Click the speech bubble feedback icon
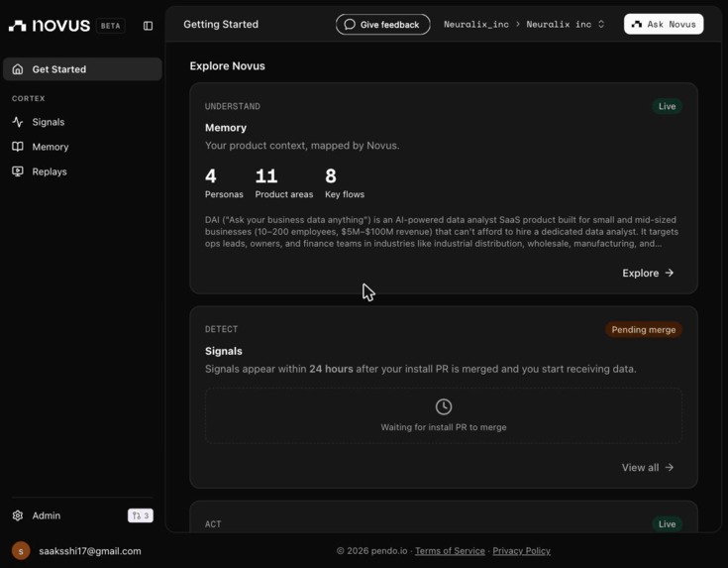The height and width of the screenshot is (568, 728). click(350, 24)
